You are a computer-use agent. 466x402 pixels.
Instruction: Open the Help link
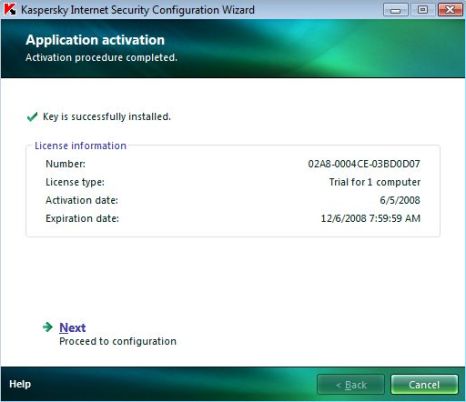pyautogui.click(x=20, y=384)
